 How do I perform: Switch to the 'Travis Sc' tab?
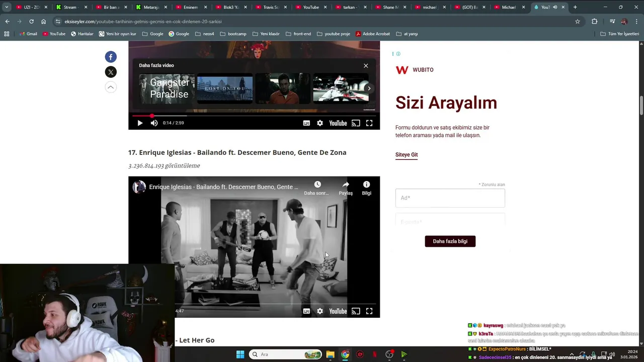272,7
